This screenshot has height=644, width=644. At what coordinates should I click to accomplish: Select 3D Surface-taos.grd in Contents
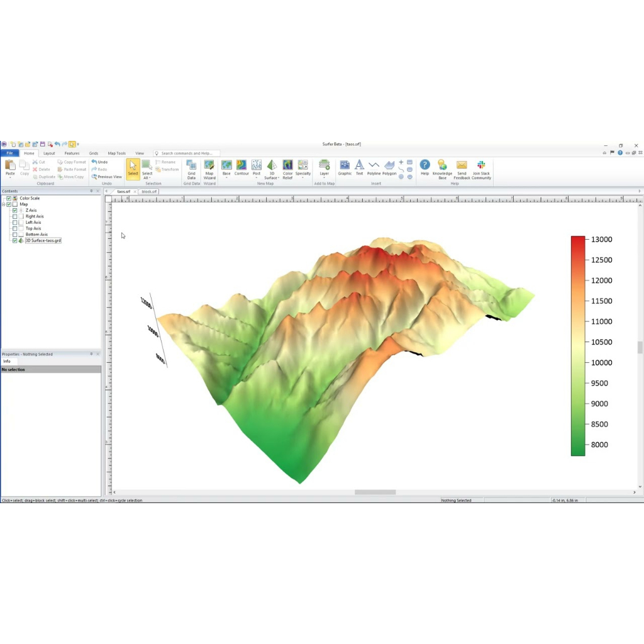click(x=43, y=241)
